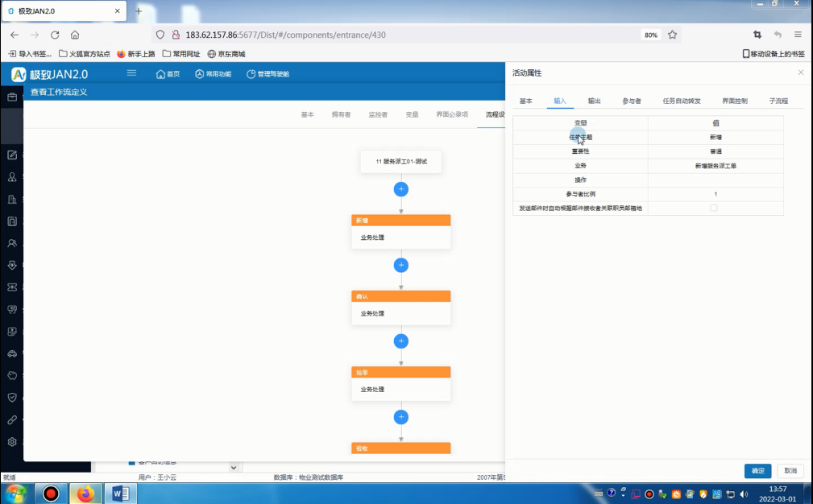Switch to the 基本 tab in 活动属性
The image size is (813, 504).
click(526, 101)
